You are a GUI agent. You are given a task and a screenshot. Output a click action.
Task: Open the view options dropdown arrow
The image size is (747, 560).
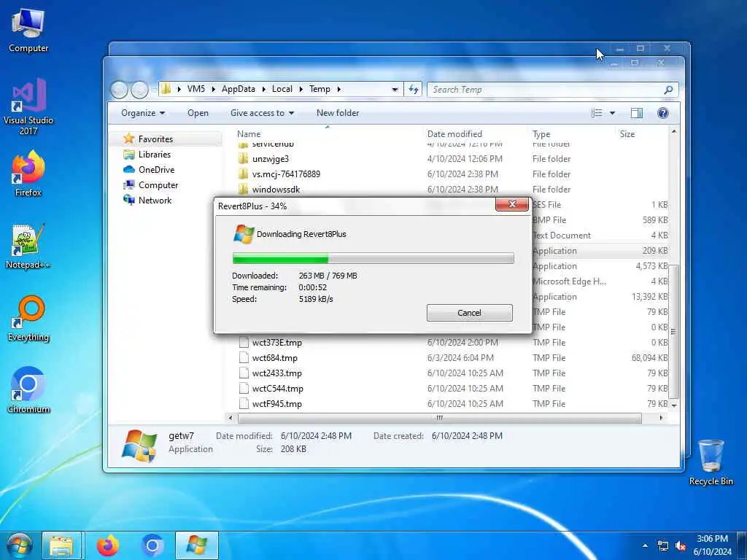[x=612, y=113]
